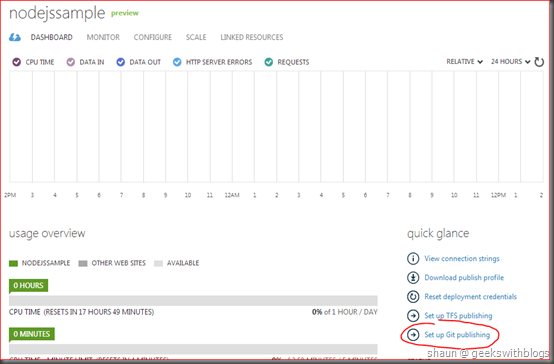Click the quick glance heading
Image resolution: width=554 pixels, height=364 pixels.
pyautogui.click(x=438, y=234)
